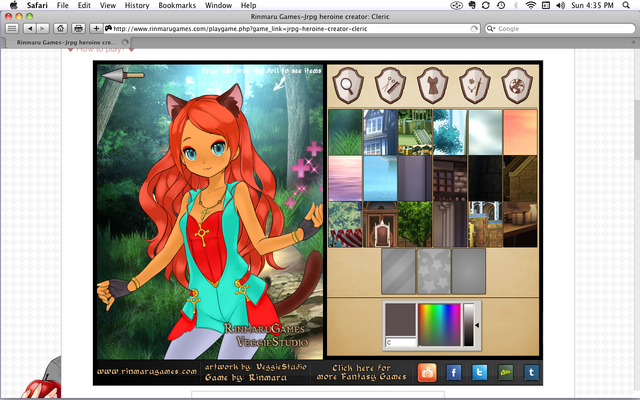Image resolution: width=640 pixels, height=400 pixels.
Task: Click the Google search field
Action: coord(560,29)
